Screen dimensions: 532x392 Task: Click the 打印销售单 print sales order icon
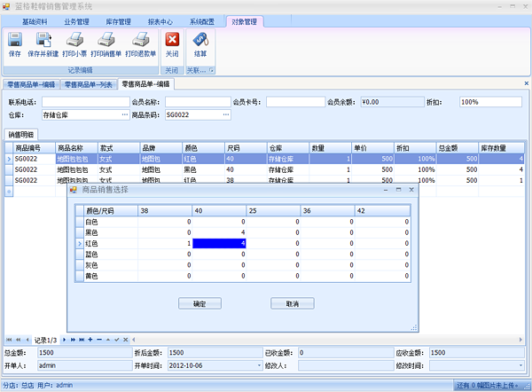106,43
